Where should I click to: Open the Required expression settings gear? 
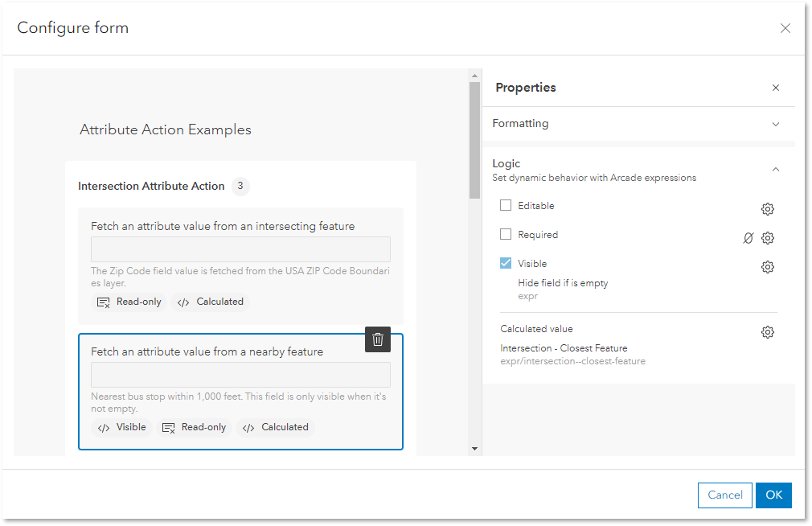[767, 237]
